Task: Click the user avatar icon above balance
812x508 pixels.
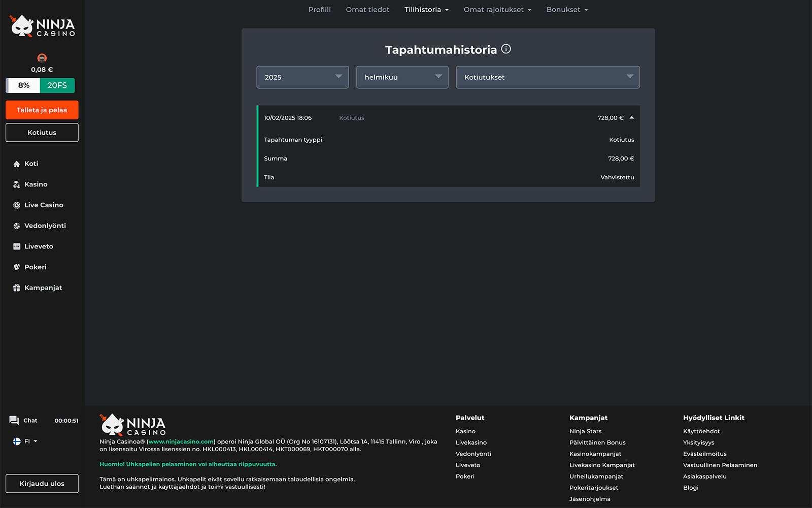Action: [x=42, y=58]
